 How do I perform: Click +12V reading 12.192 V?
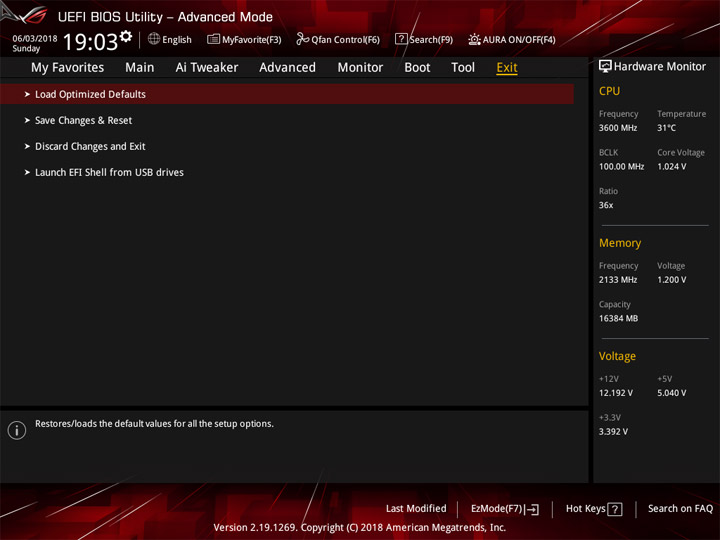(615, 393)
